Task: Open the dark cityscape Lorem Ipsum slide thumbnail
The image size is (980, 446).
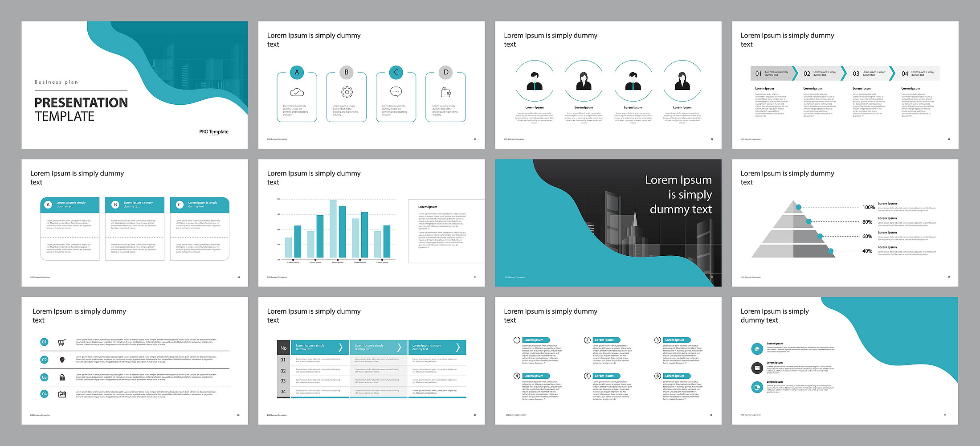Action: 608,223
